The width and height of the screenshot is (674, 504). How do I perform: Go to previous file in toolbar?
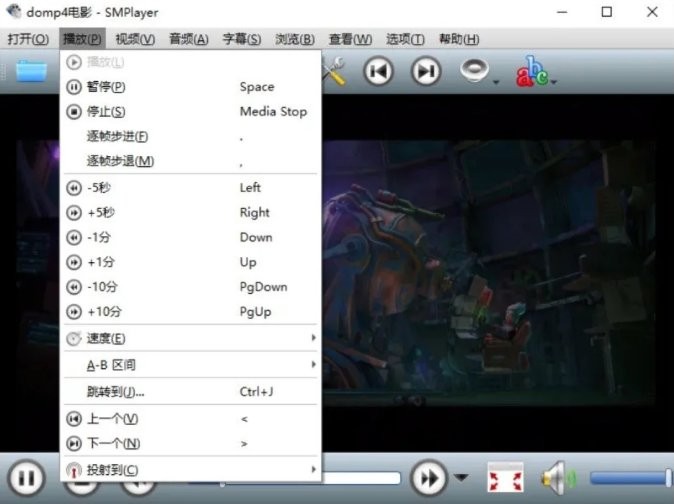(378, 71)
